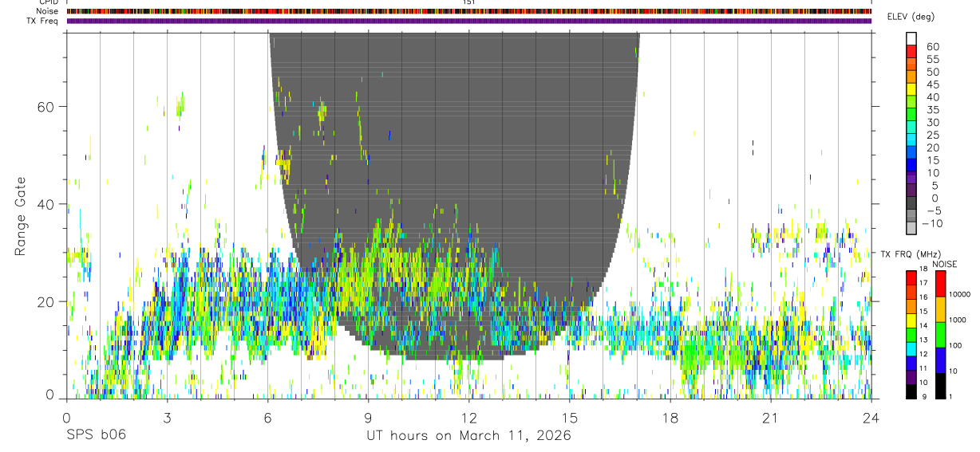Click the x-axis tick label '12'
This screenshot has width=980, height=452.
coord(468,418)
